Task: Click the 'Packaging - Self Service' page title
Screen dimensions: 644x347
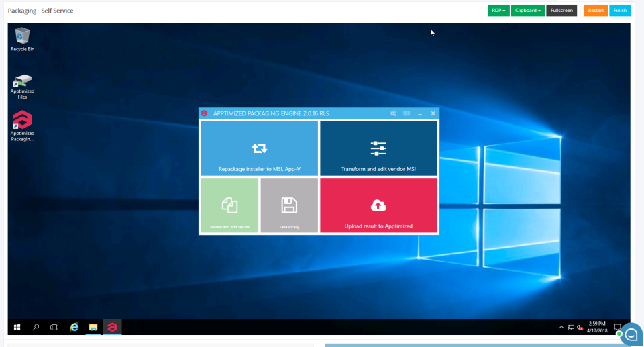Action: pyautogui.click(x=41, y=11)
